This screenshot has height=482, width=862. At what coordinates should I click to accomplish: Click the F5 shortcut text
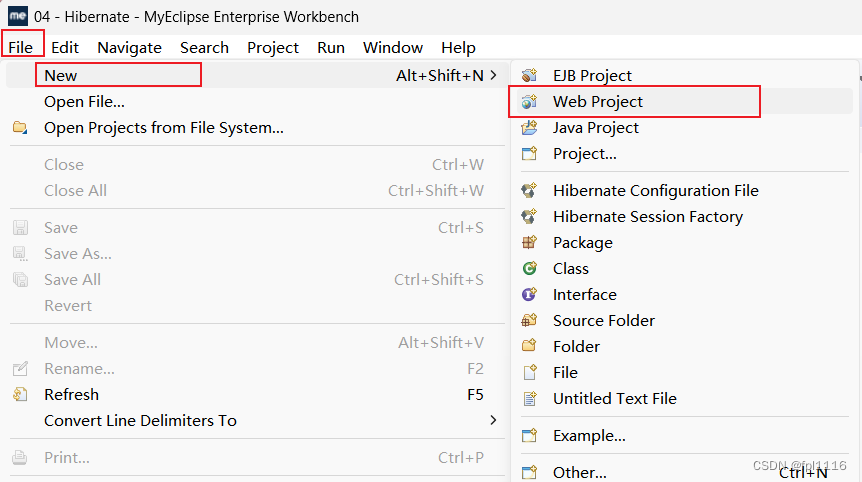[x=475, y=395]
